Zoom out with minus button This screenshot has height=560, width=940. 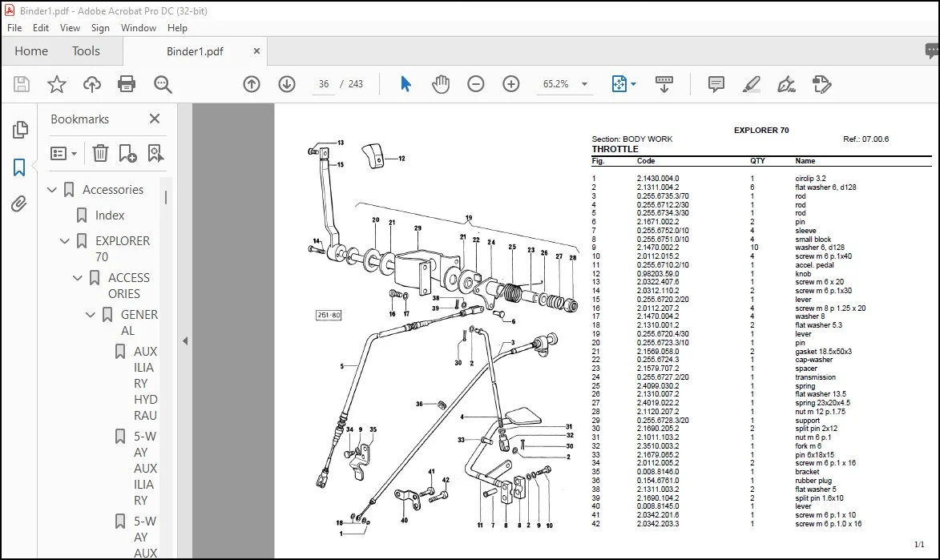tap(476, 84)
